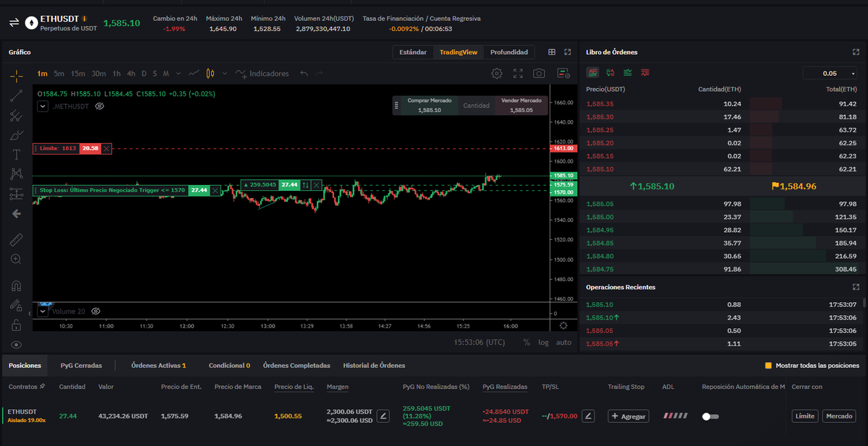Image resolution: width=868 pixels, height=446 pixels.
Task: Select the 4h timeframe
Action: tap(131, 74)
